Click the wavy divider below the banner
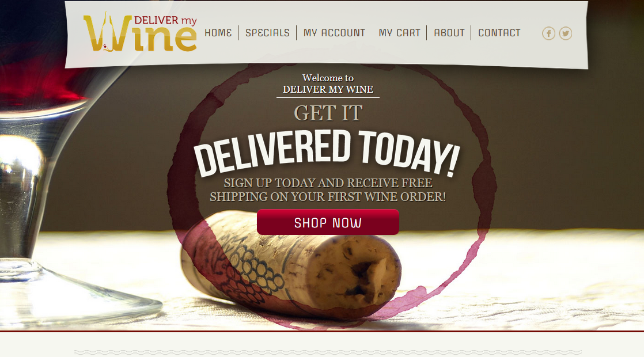Image resolution: width=644 pixels, height=357 pixels. (x=328, y=352)
